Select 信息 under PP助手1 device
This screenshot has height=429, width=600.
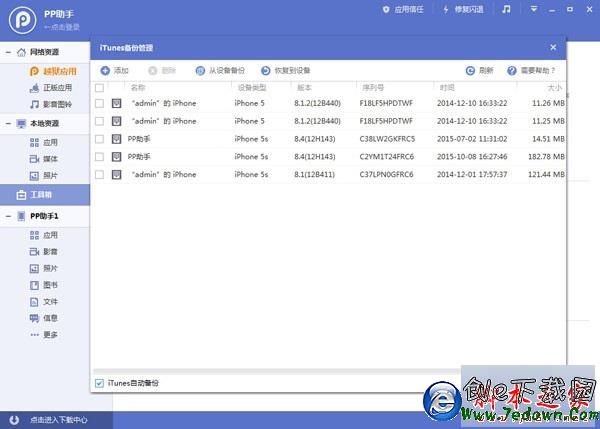[44, 318]
